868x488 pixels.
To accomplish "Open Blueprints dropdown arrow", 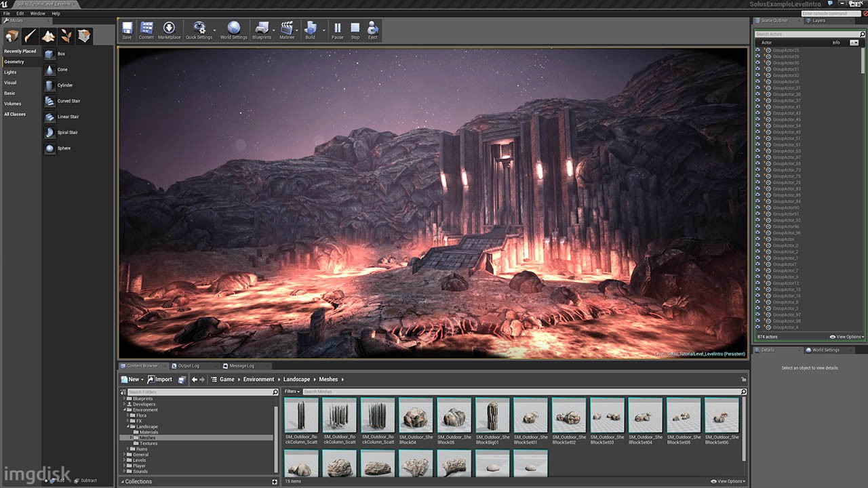I will coord(274,30).
